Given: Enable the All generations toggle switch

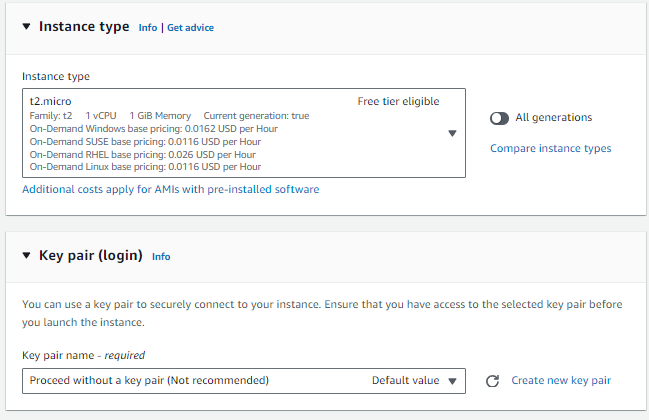Looking at the screenshot, I should (x=500, y=118).
